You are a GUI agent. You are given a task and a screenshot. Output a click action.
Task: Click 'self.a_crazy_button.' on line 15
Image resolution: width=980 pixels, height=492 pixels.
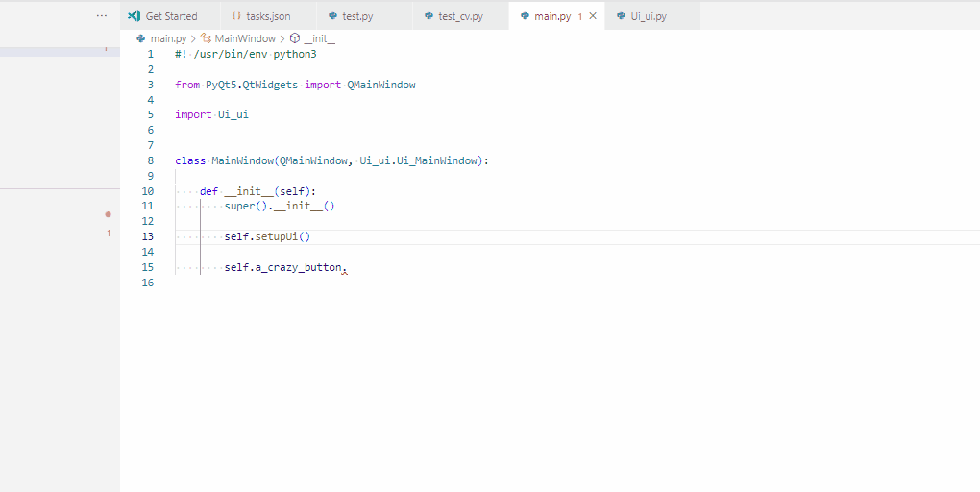(x=285, y=267)
